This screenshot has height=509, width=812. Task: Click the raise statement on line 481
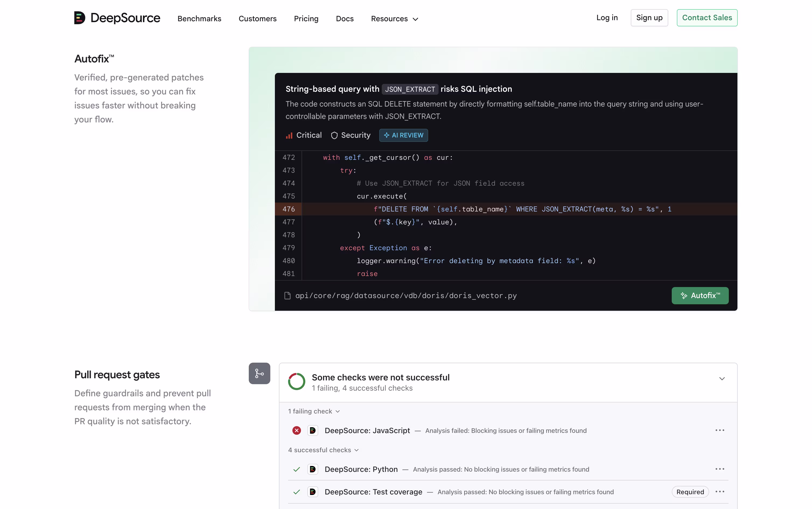click(367, 274)
